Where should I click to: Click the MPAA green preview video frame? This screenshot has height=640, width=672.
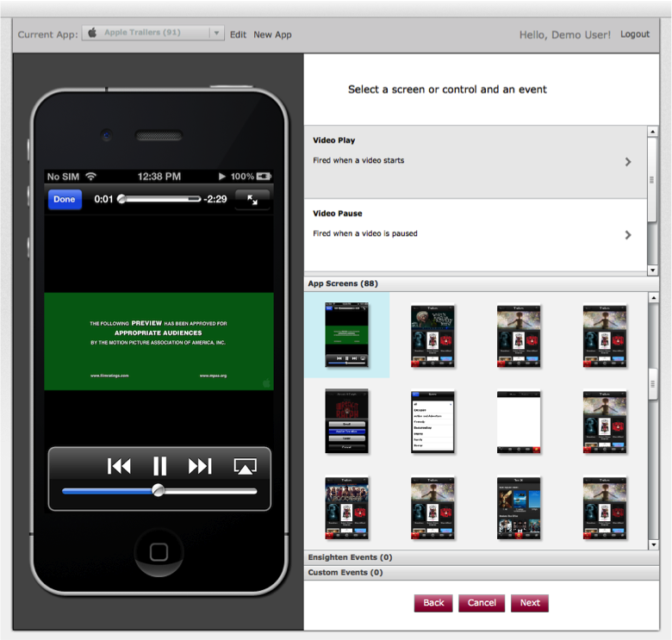(x=159, y=341)
